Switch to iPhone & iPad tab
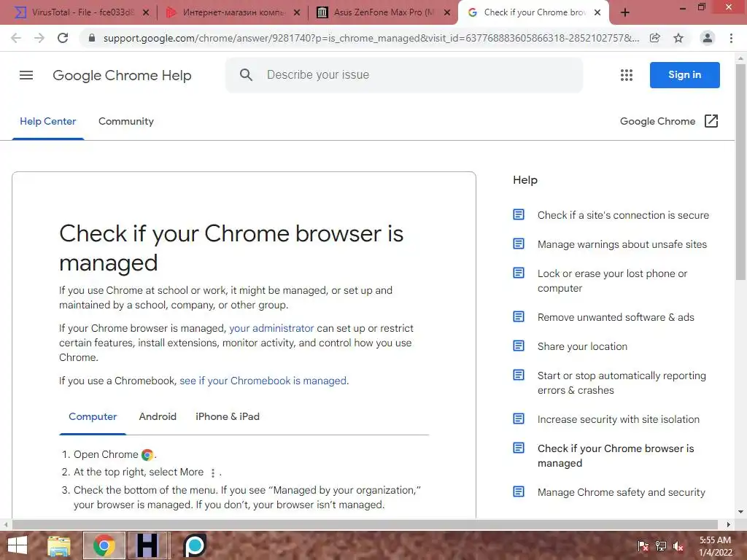 tap(228, 416)
